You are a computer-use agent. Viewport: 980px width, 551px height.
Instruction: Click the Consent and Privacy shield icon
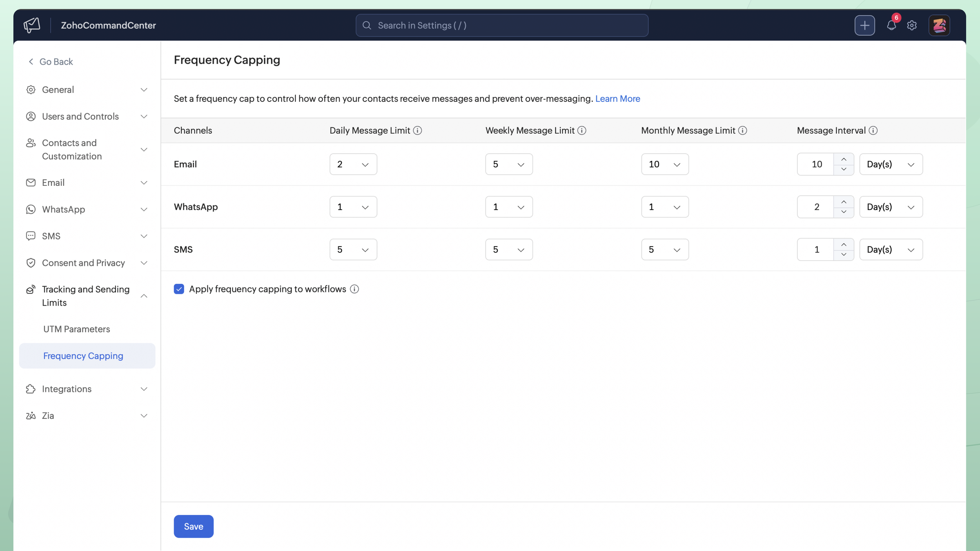coord(31,263)
